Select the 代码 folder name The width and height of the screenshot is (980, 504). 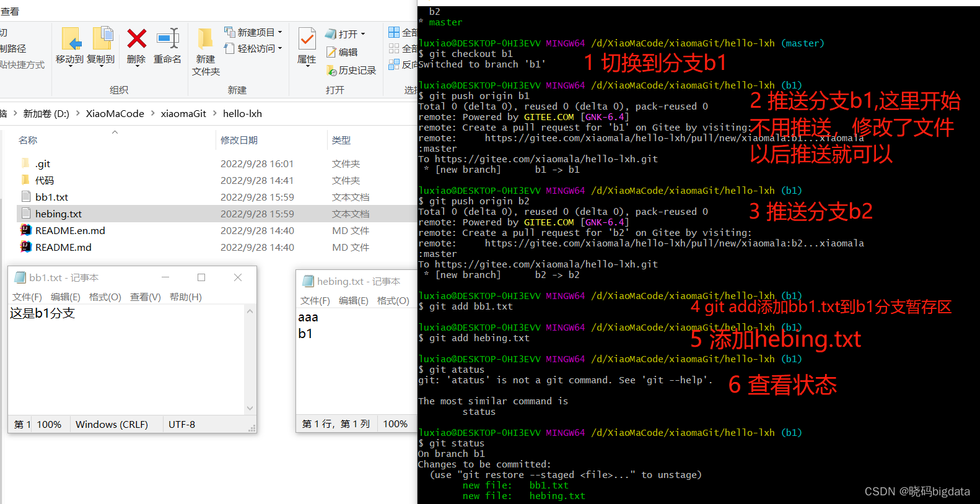(45, 180)
